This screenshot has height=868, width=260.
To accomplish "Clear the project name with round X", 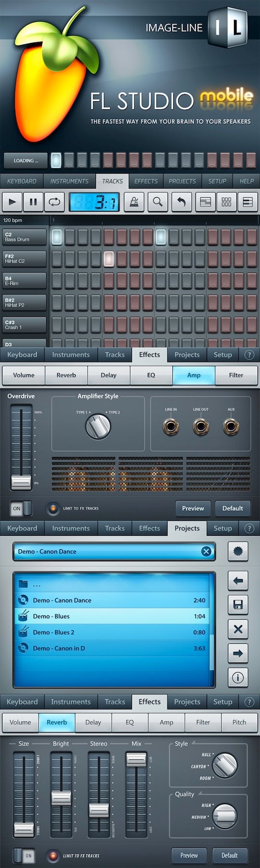I will tap(206, 551).
